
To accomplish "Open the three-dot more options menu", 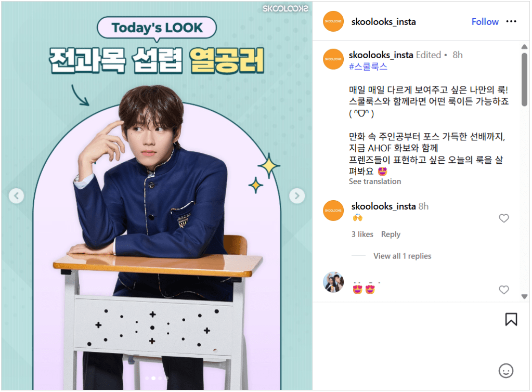I will [512, 21].
